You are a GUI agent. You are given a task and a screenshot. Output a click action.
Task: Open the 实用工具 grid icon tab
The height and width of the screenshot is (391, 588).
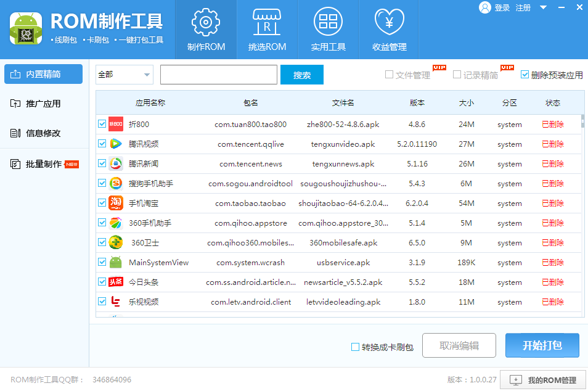[328, 30]
